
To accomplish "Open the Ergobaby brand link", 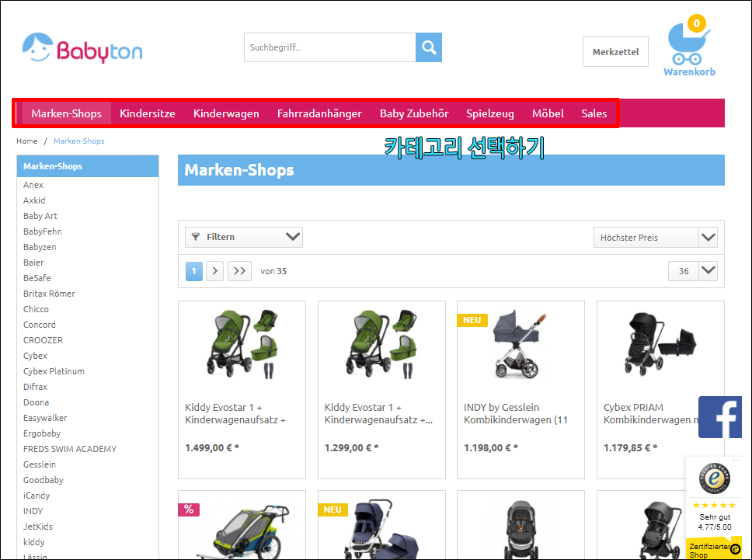I will pos(42,433).
